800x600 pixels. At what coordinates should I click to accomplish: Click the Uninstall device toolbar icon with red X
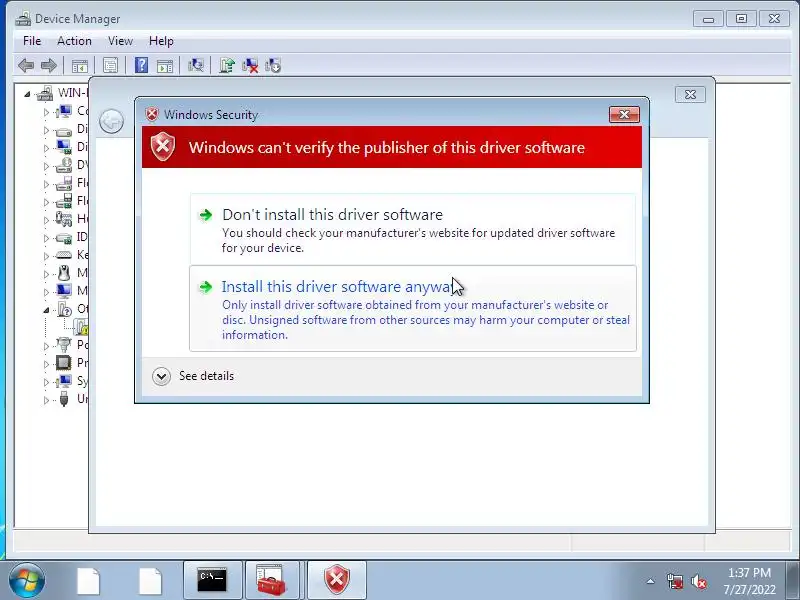[x=250, y=65]
